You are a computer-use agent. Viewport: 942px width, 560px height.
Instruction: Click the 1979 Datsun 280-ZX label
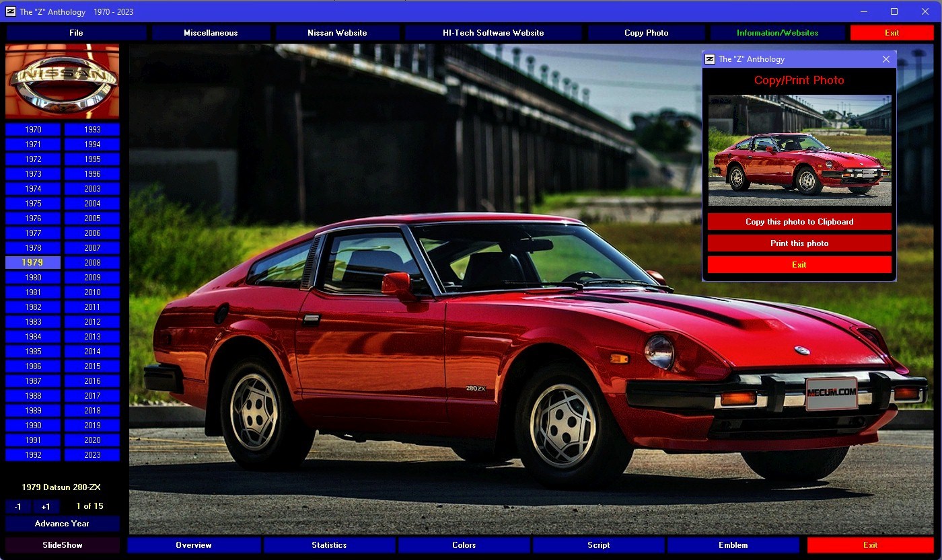pyautogui.click(x=61, y=487)
